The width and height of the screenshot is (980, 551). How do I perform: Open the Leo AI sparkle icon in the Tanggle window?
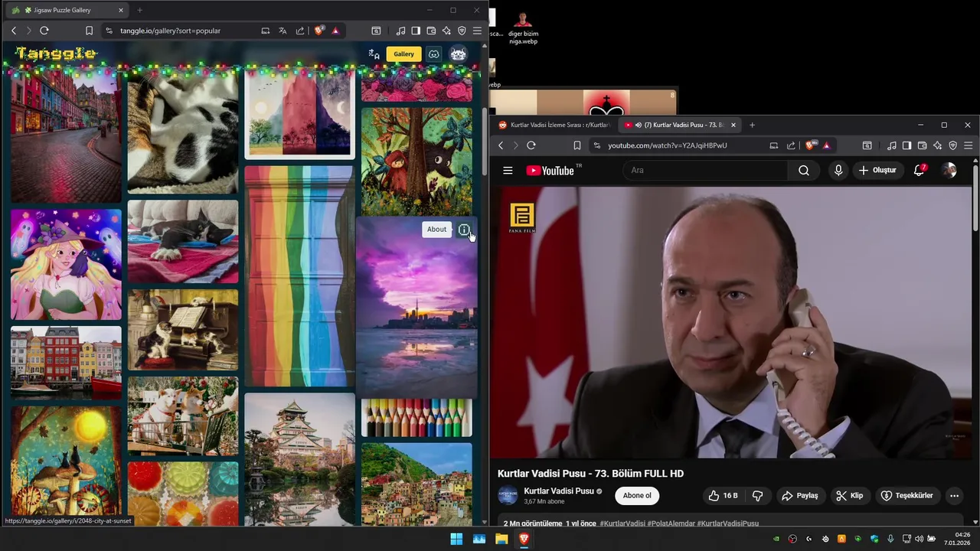pyautogui.click(x=446, y=31)
